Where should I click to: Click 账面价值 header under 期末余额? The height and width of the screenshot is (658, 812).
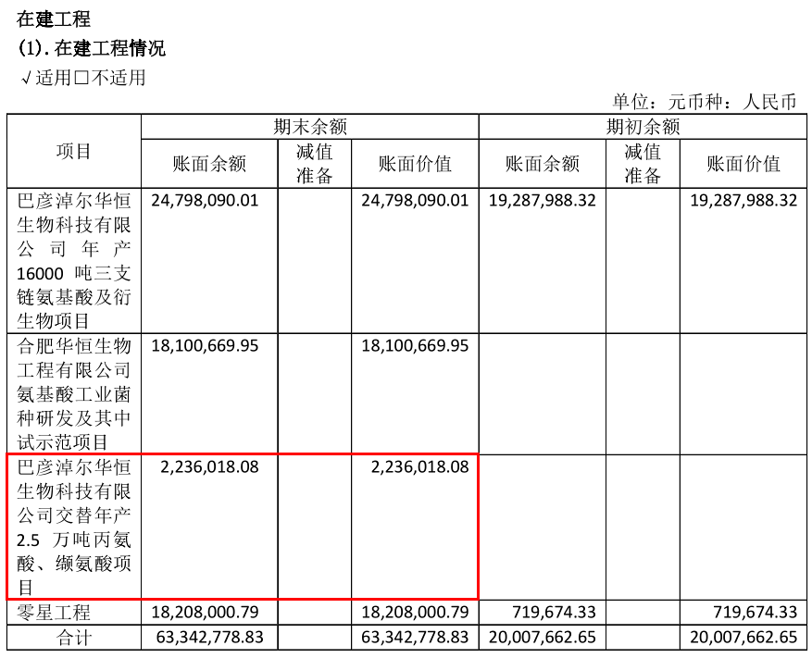click(415, 164)
